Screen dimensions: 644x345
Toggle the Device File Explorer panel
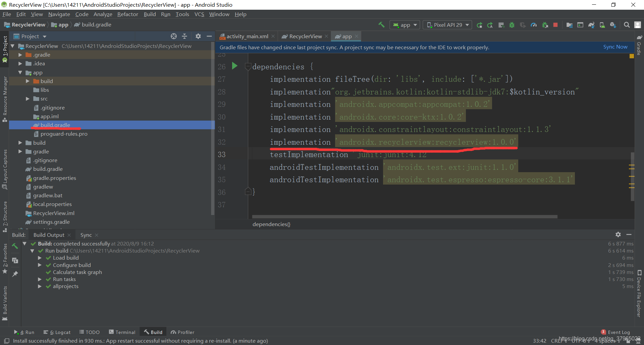pyautogui.click(x=639, y=293)
